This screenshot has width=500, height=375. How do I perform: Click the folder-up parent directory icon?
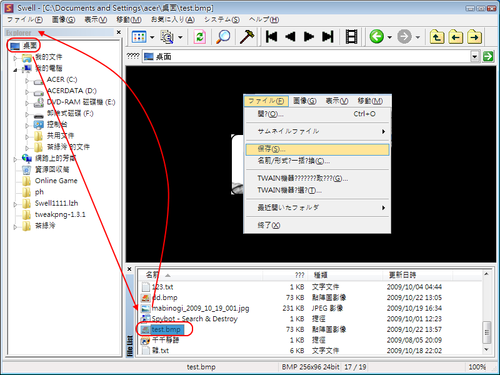point(437,37)
